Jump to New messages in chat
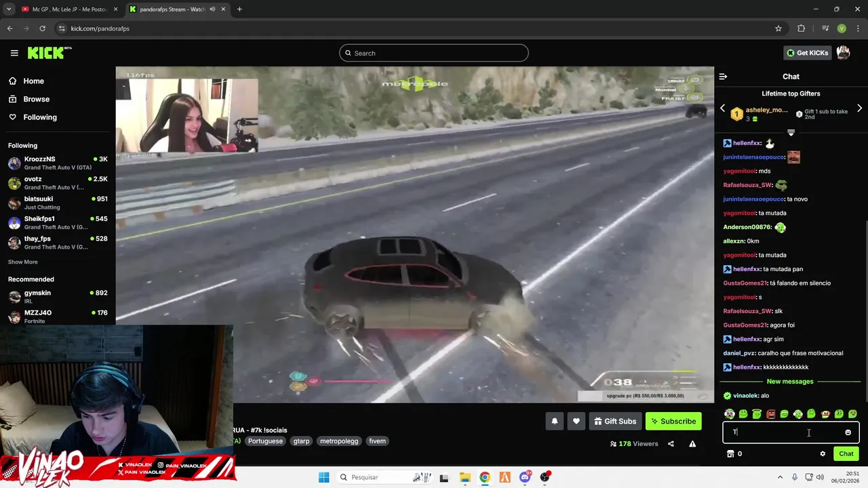The image size is (868, 488). click(x=790, y=382)
